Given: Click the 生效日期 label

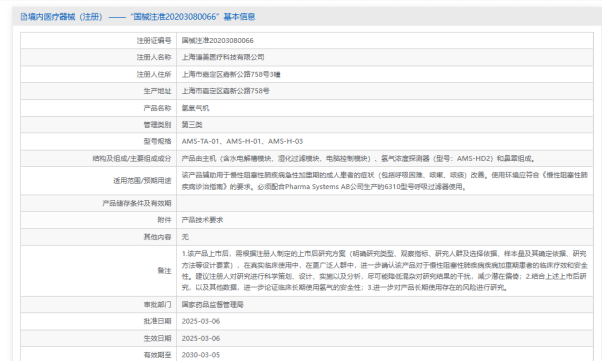Looking at the screenshot, I should (x=157, y=338).
